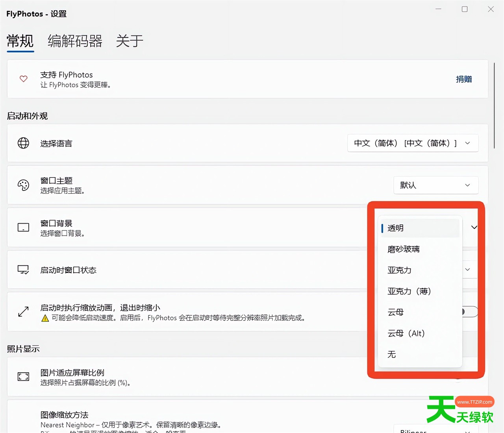Collapse the 窗口背景 dropdown chevron

[x=474, y=227]
